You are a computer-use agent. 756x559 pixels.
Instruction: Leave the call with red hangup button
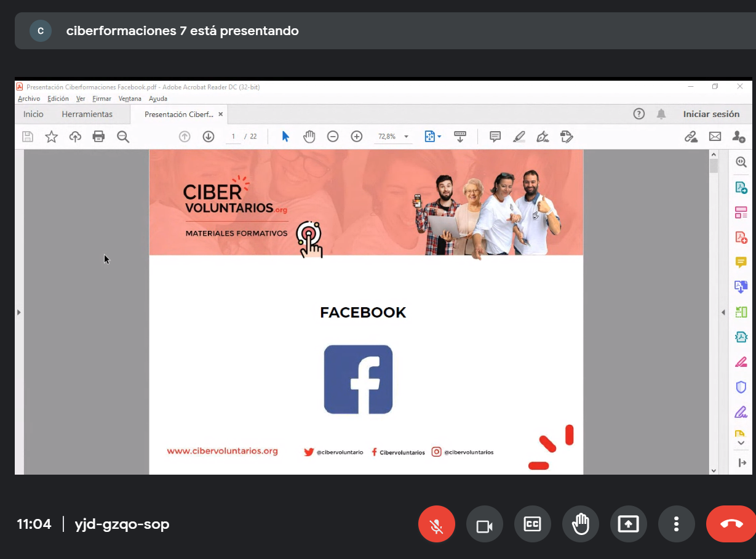pos(731,524)
